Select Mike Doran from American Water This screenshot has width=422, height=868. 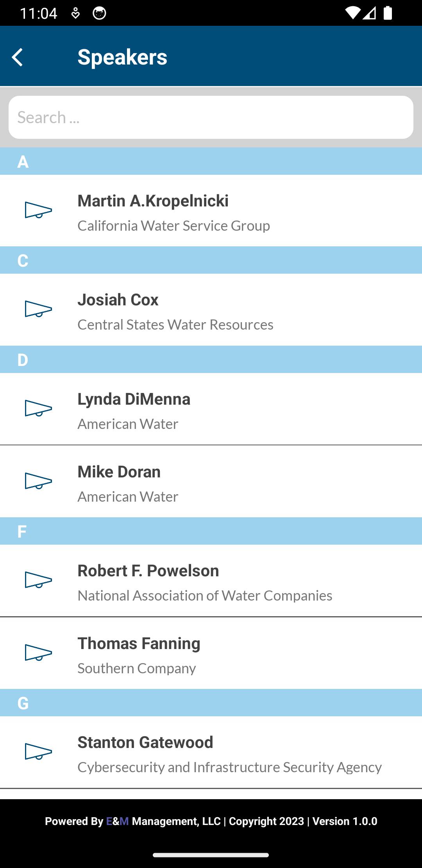click(211, 481)
